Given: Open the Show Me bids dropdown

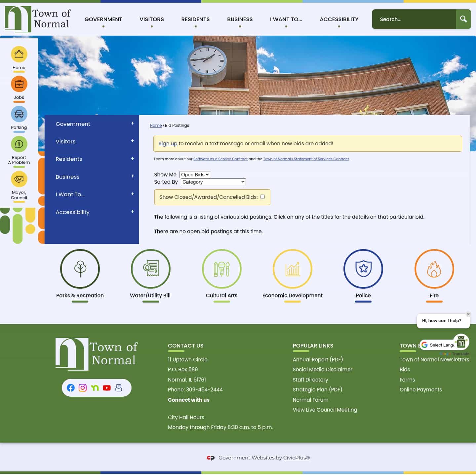Looking at the screenshot, I should (x=195, y=174).
